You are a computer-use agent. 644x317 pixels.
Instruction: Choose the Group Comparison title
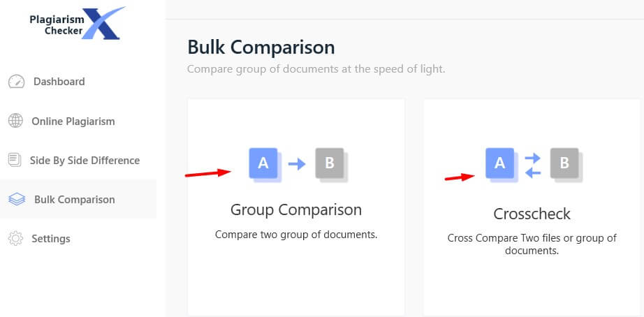[x=296, y=210]
